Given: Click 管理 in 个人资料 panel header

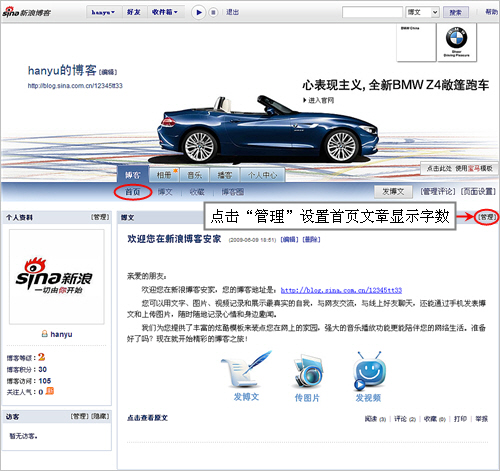Looking at the screenshot, I should 100,217.
